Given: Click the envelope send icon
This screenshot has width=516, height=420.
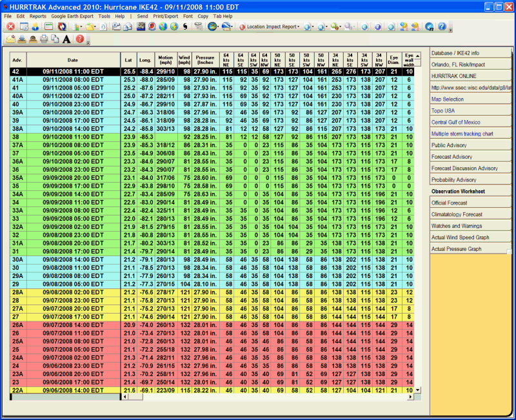Looking at the screenshot, I should tap(11, 39).
